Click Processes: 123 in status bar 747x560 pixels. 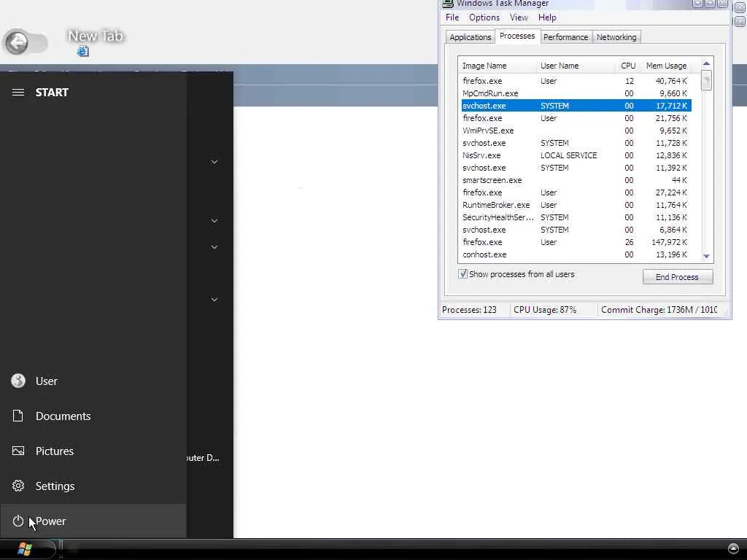[469, 310]
